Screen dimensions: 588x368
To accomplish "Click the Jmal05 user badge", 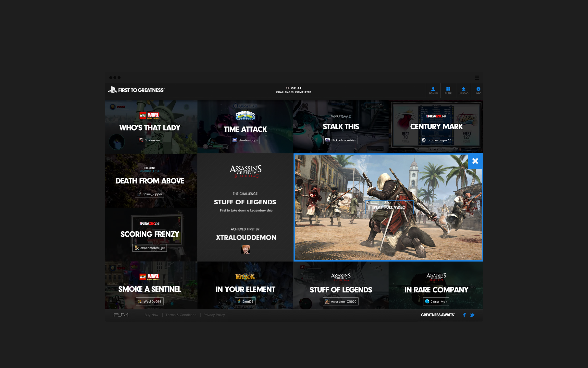I will point(245,302).
